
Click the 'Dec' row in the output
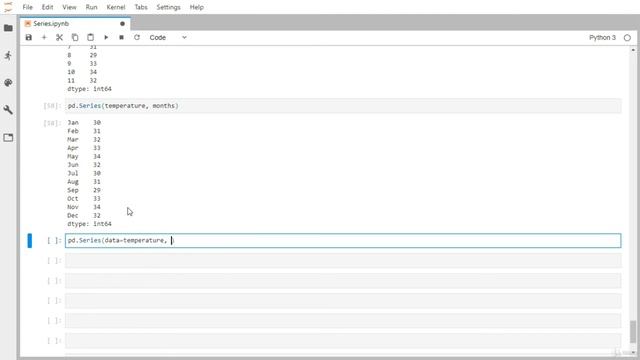84,216
